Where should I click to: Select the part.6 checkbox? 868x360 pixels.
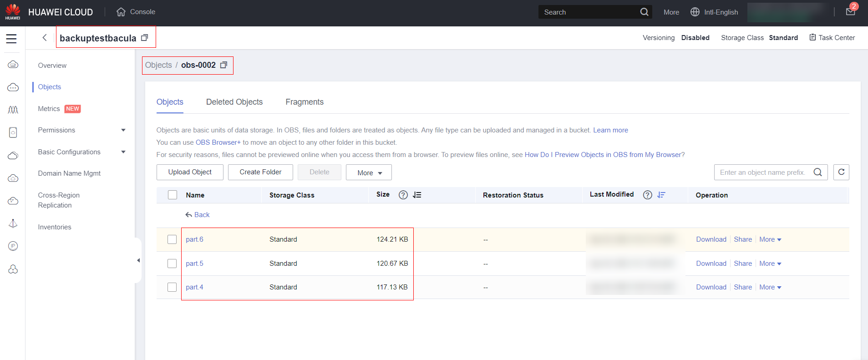(x=172, y=239)
